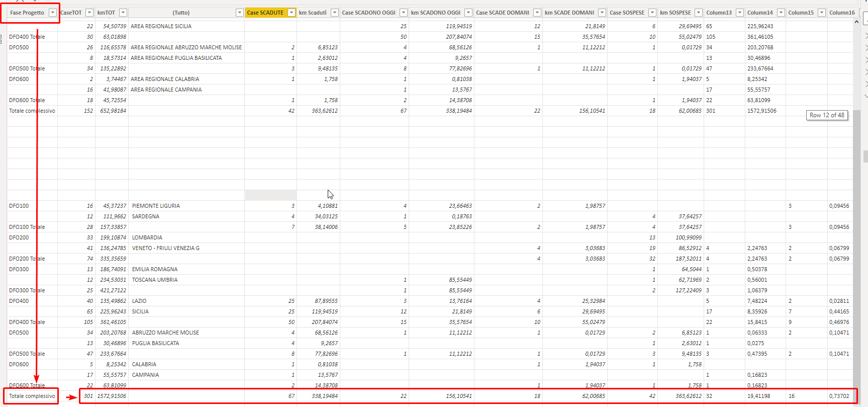This screenshot has width=868, height=407.
Task: Click the LAZIO cell
Action: click(x=186, y=301)
